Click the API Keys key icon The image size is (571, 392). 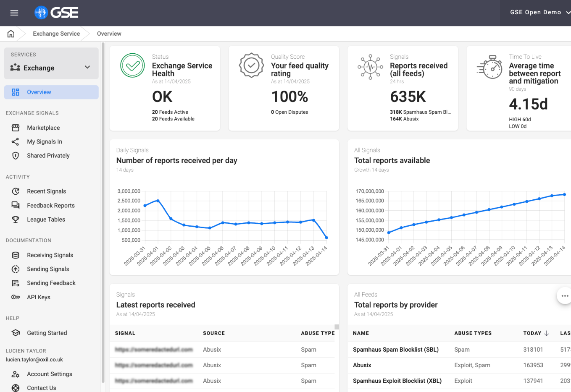point(16,297)
